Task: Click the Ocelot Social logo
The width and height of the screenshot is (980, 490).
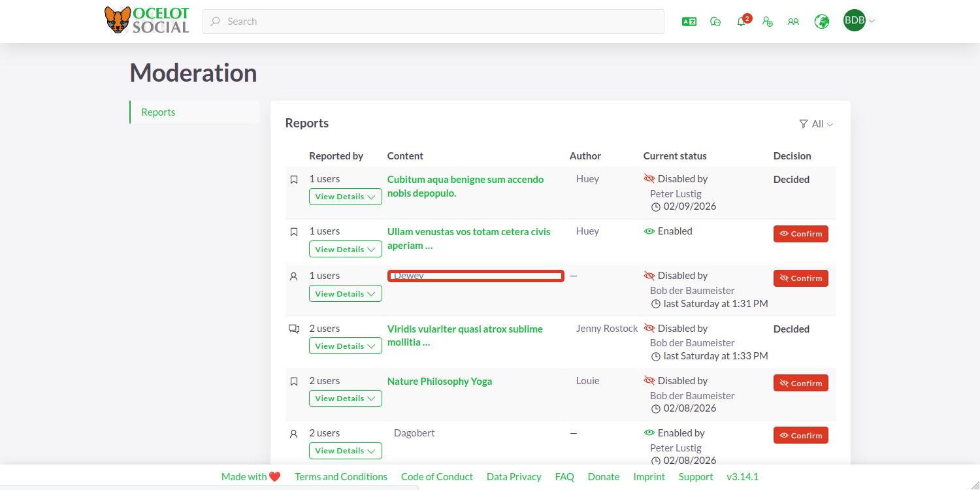Action: pyautogui.click(x=147, y=21)
